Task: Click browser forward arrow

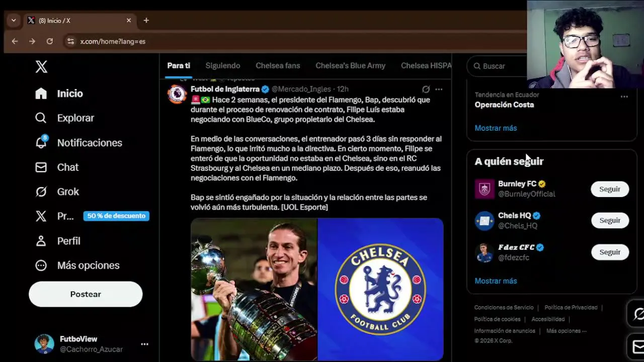Action: click(x=32, y=41)
